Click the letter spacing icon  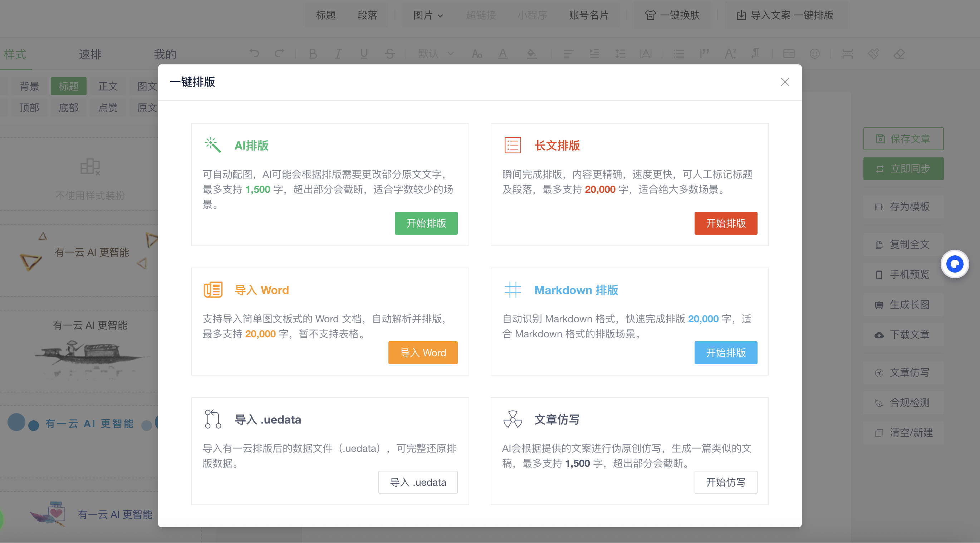point(646,54)
